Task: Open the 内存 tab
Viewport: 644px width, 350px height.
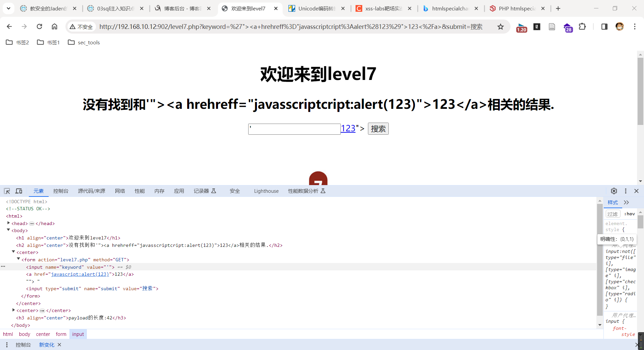Action: [x=159, y=191]
